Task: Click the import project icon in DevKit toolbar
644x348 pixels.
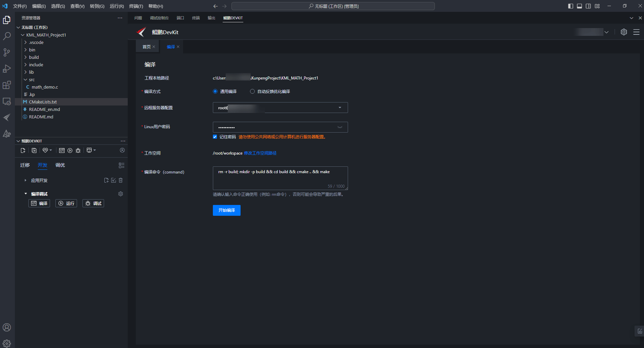Action: (34, 150)
